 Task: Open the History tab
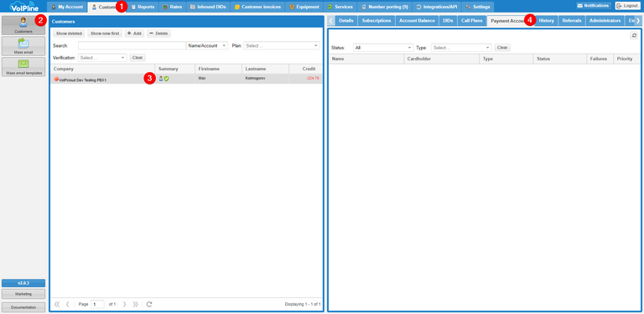point(546,20)
